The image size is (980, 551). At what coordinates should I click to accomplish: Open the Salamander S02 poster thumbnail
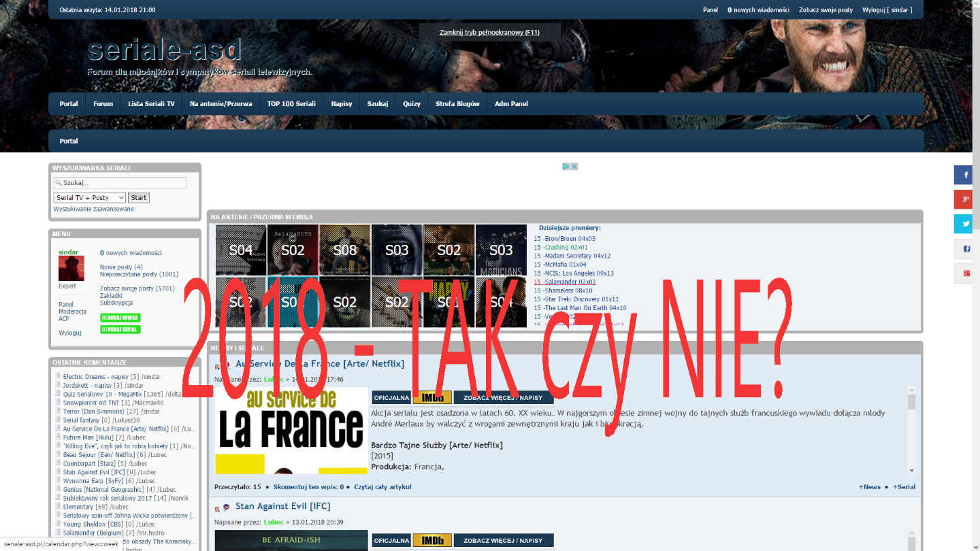point(293,250)
